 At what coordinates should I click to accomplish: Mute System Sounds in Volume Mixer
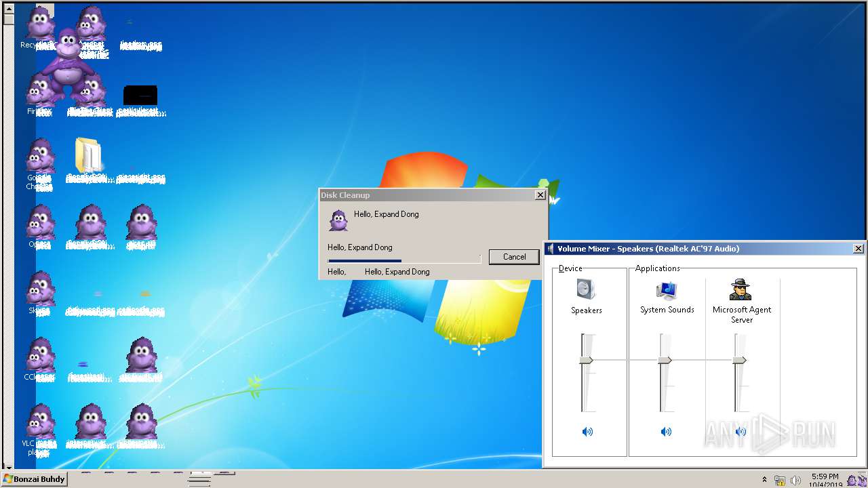(666, 432)
